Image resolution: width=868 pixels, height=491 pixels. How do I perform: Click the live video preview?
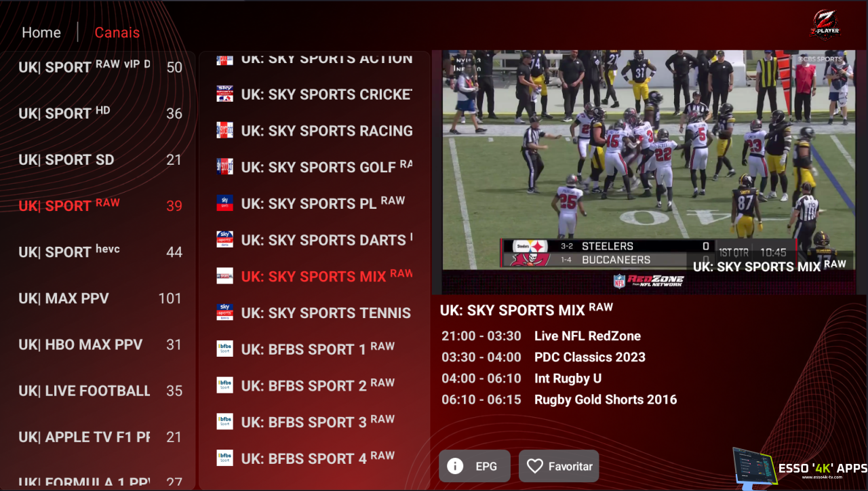tap(648, 172)
